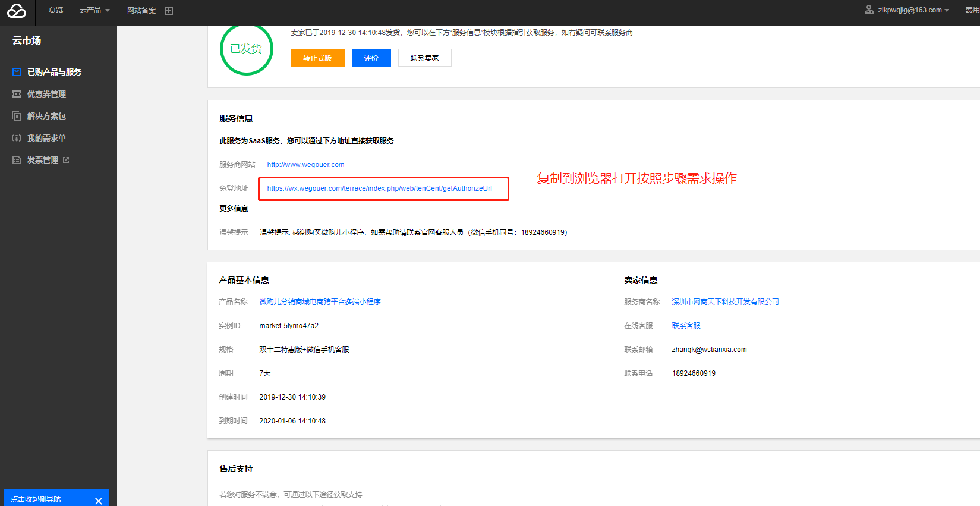980x506 pixels.
Task: Select creation time 2019-12-30 14:10:39
Action: pos(292,397)
